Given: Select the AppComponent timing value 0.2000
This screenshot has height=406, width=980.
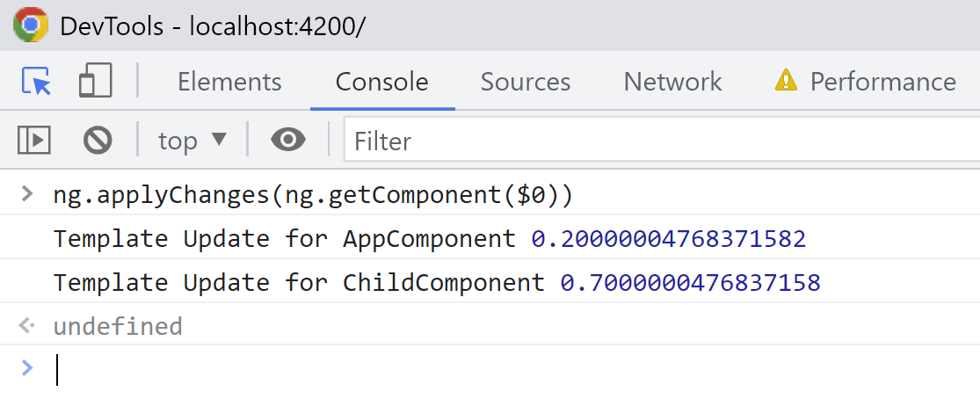Looking at the screenshot, I should click(668, 239).
